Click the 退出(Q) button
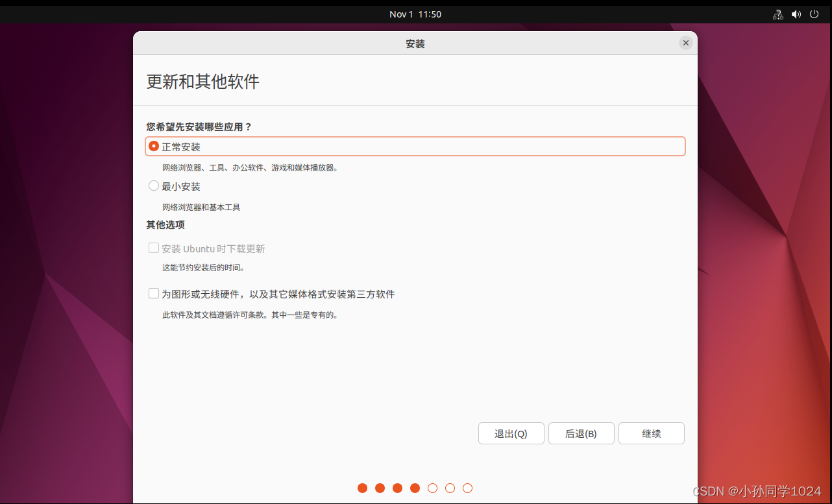The image size is (832, 504). (511, 433)
